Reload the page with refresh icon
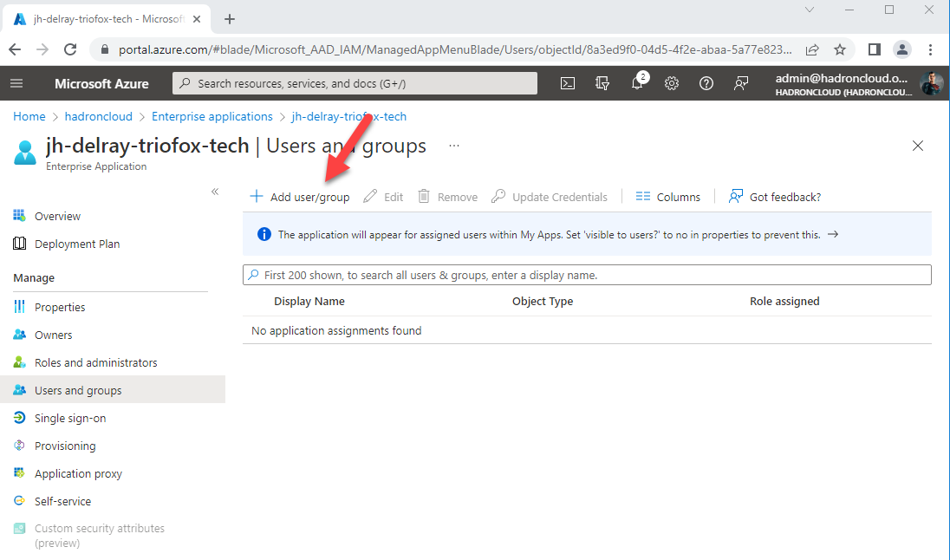This screenshot has width=950, height=560. click(x=70, y=49)
